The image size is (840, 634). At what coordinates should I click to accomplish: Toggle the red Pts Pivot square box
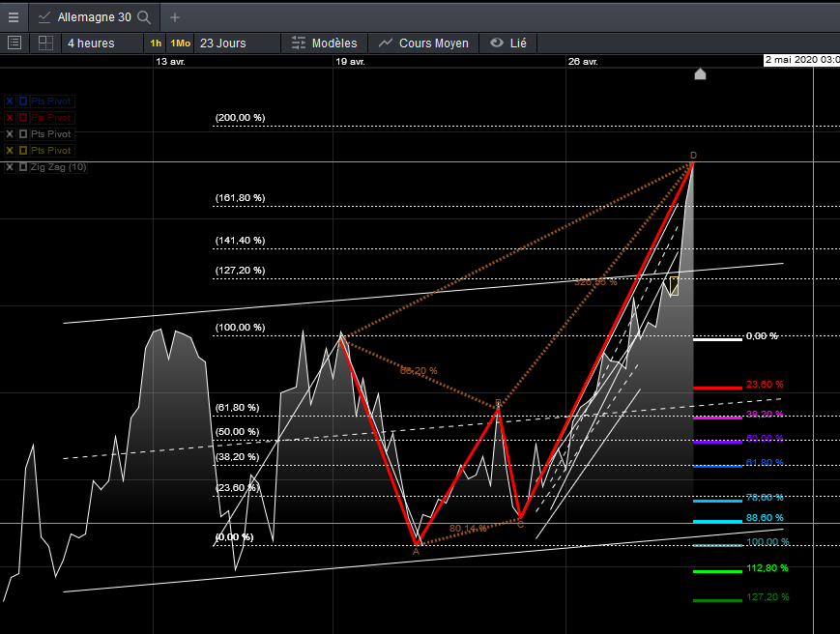pyautogui.click(x=23, y=118)
